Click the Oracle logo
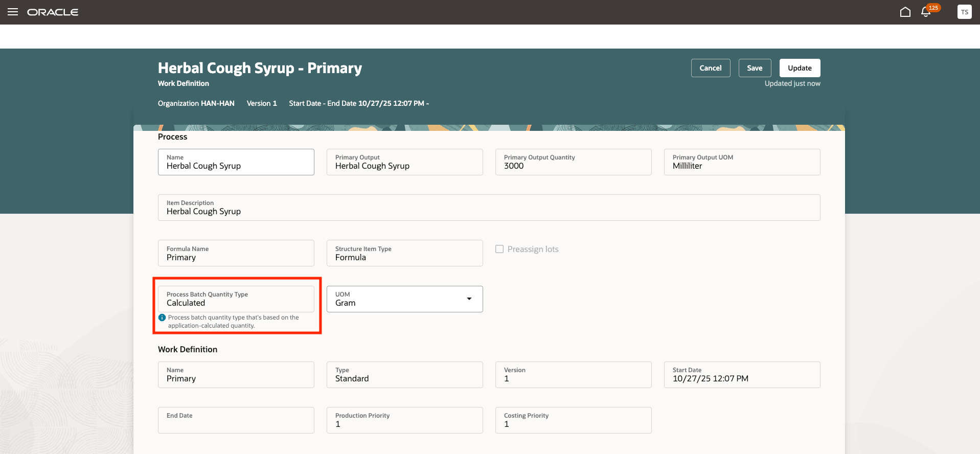 (53, 12)
